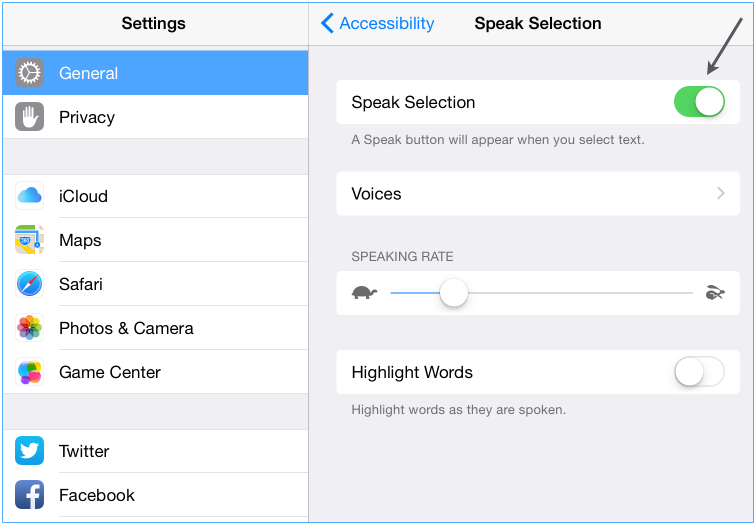
Task: Tap the Privacy hand icon
Action: pyautogui.click(x=29, y=117)
